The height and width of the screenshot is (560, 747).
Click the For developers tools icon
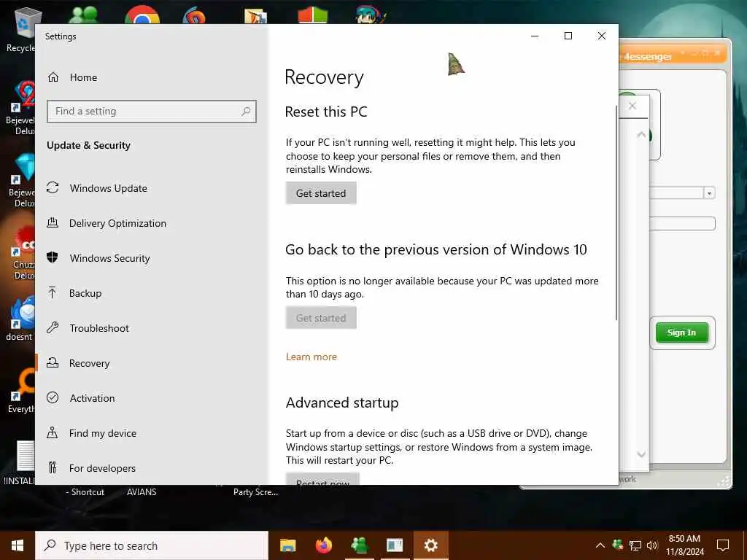point(53,467)
